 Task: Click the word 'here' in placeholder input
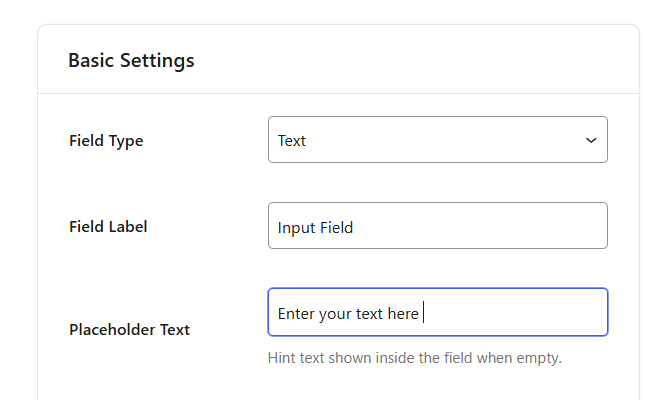click(402, 314)
